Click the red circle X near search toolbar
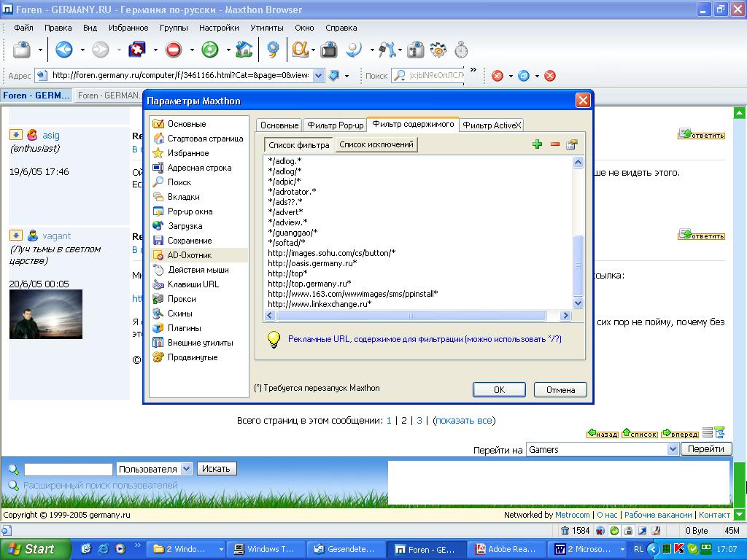The height and width of the screenshot is (560, 747). click(x=498, y=76)
